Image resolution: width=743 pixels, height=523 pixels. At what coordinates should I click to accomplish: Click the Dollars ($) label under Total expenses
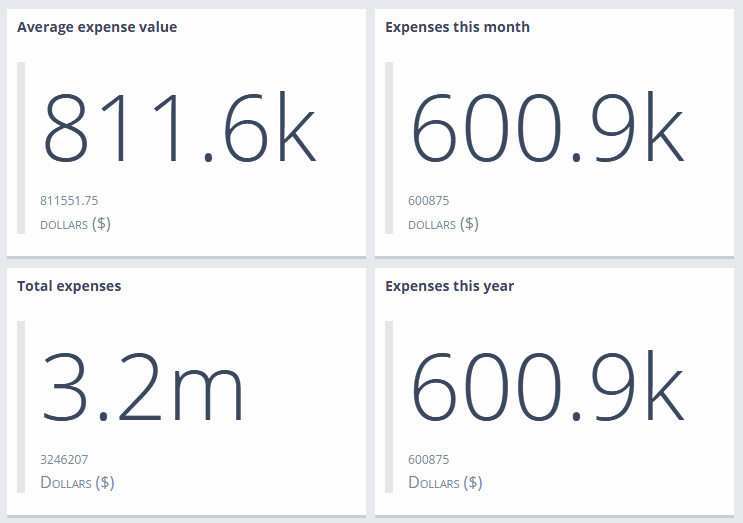pos(77,483)
